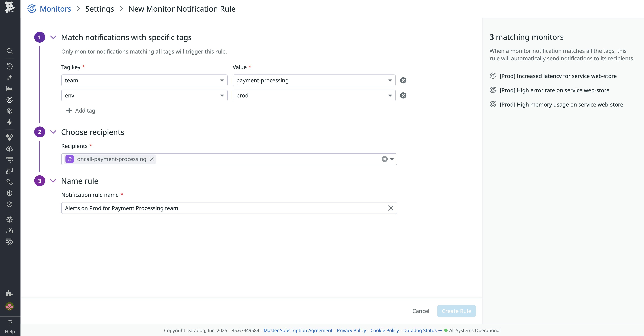The width and height of the screenshot is (644, 336).
Task: Click the Settings breadcrumb
Action: coord(100,9)
